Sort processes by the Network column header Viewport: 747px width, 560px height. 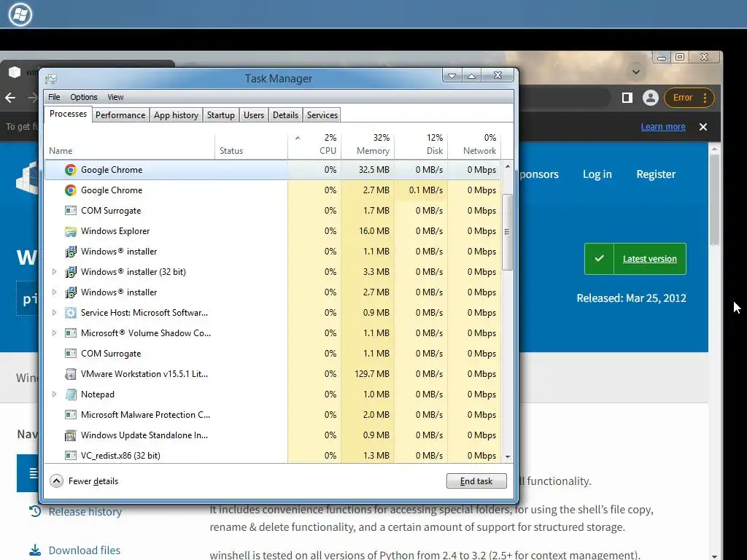[x=474, y=144]
